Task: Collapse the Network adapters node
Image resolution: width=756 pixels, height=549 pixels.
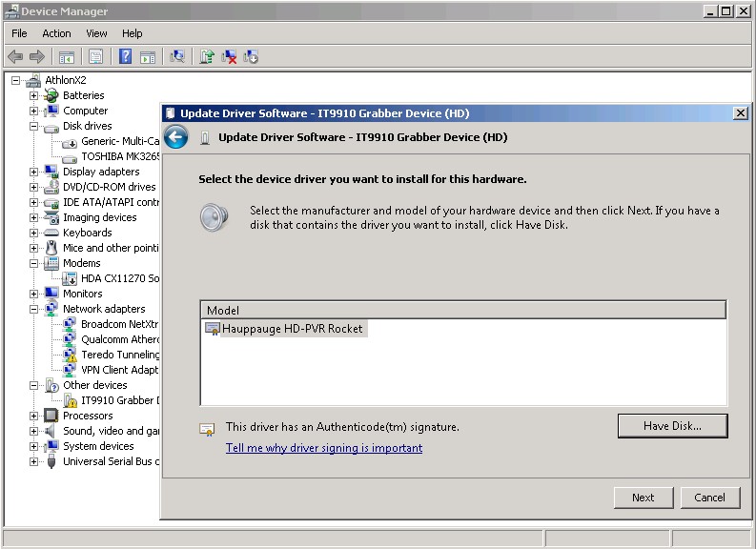Action: 33,309
